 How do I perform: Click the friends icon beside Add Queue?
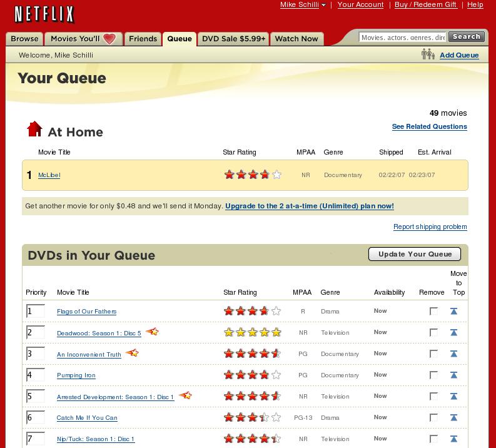pos(428,55)
